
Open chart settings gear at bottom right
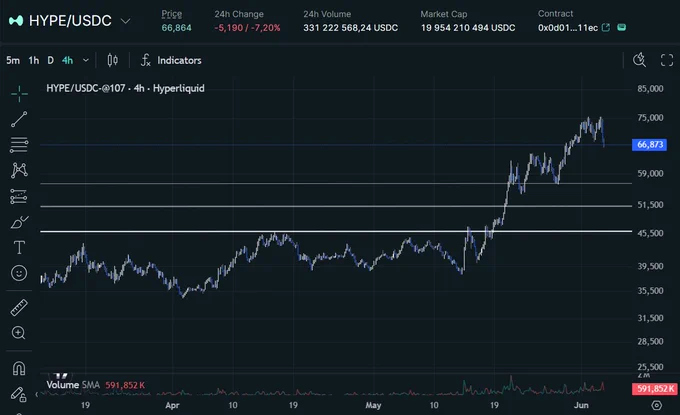coord(657,405)
